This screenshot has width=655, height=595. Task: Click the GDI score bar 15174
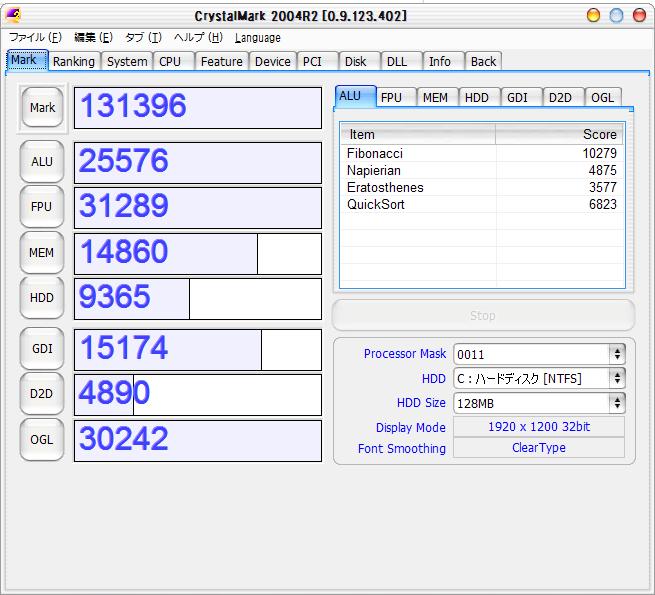198,349
